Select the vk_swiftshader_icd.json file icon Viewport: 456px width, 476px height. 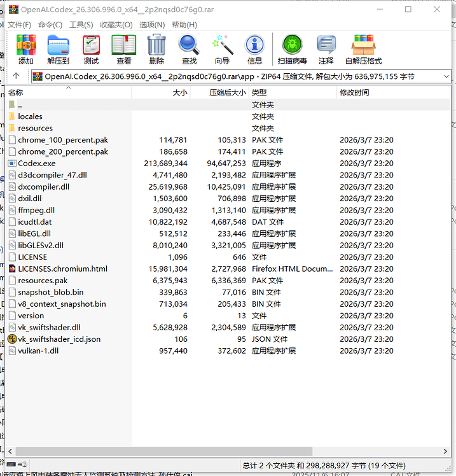point(12,339)
